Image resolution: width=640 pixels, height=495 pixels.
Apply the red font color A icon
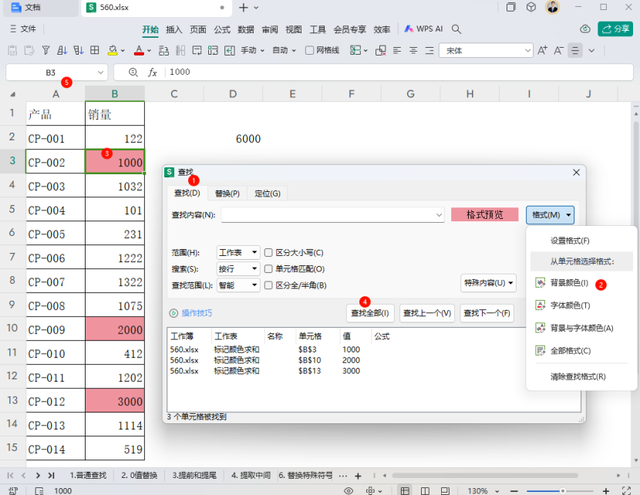click(139, 50)
